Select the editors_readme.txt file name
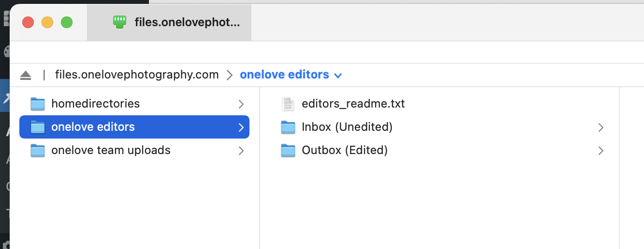This screenshot has width=644, height=249. click(x=353, y=104)
